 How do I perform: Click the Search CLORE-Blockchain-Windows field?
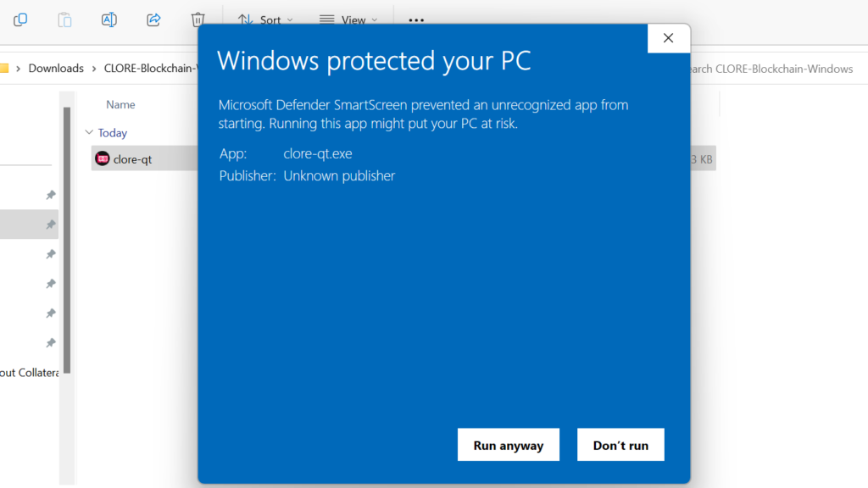coord(771,69)
